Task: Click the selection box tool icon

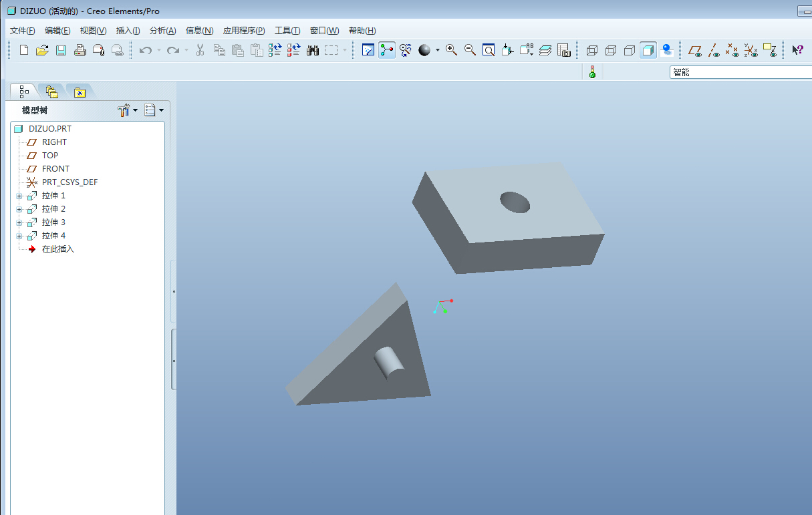Action: pyautogui.click(x=331, y=50)
